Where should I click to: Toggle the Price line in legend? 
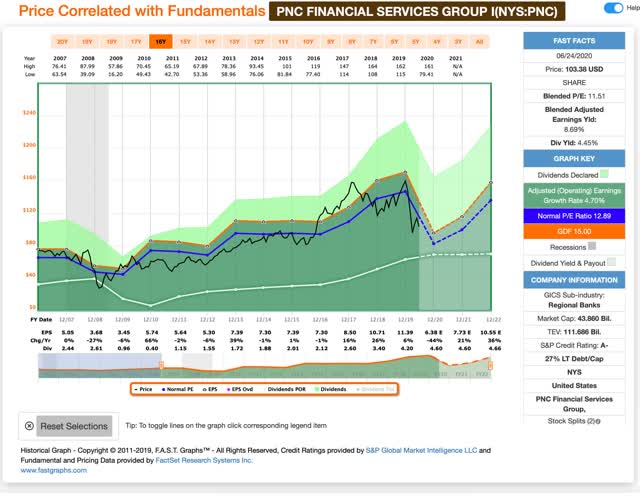(143, 389)
